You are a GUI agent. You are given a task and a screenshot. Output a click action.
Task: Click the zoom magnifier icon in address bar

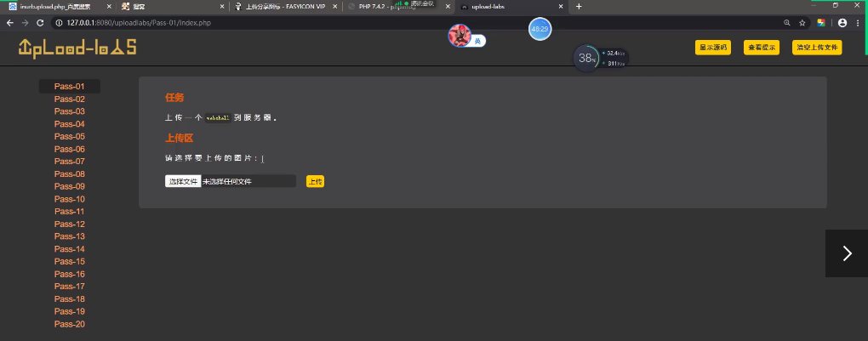[786, 23]
